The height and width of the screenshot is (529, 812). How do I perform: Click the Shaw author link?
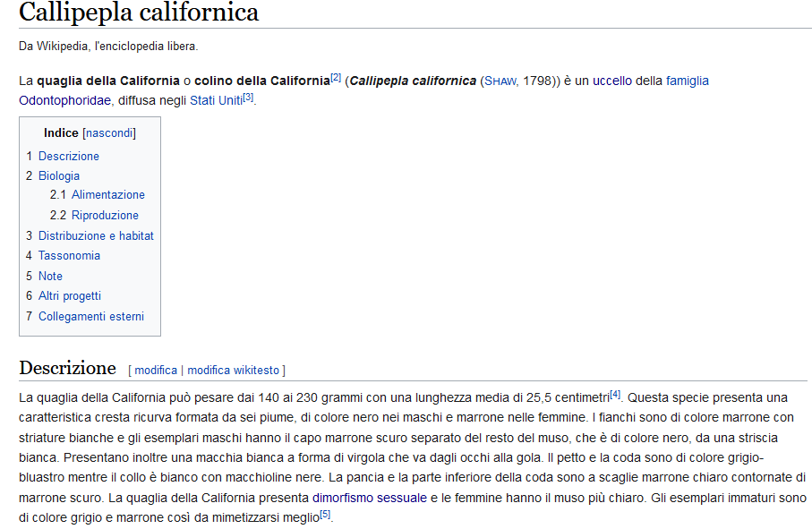500,81
